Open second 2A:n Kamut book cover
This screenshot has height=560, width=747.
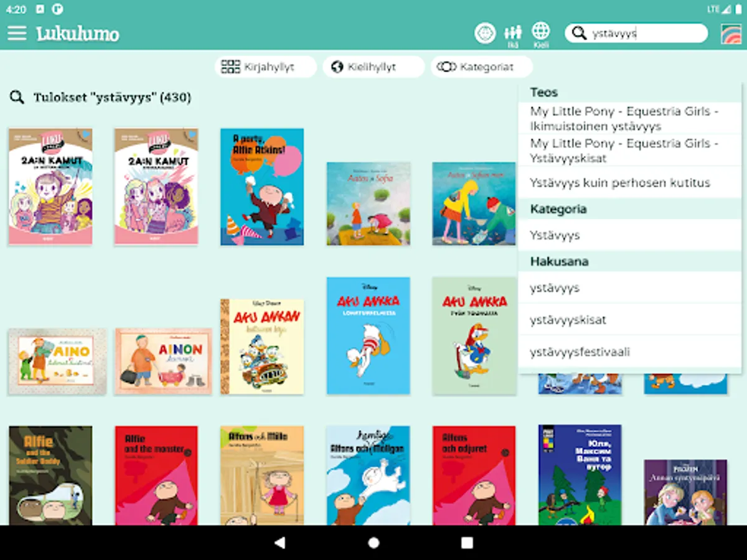pyautogui.click(x=156, y=187)
